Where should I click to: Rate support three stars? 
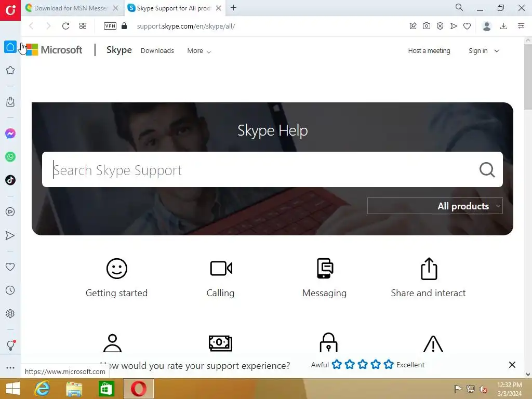coord(363,365)
